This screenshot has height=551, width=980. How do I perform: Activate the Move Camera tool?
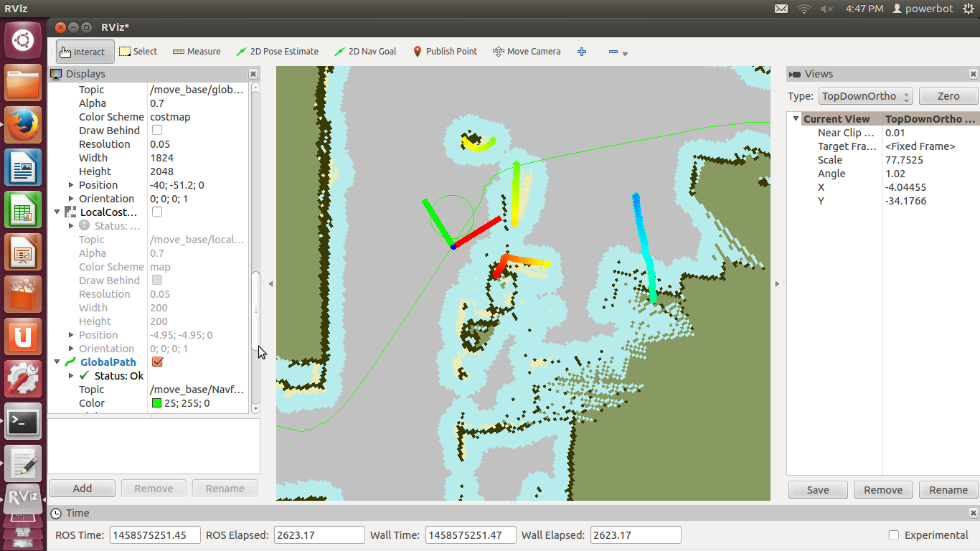coord(527,52)
